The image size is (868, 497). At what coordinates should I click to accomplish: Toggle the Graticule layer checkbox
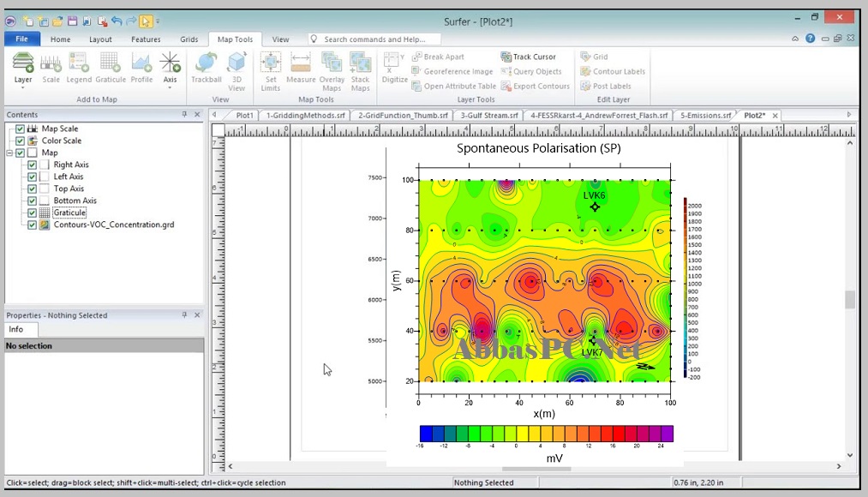click(x=32, y=213)
